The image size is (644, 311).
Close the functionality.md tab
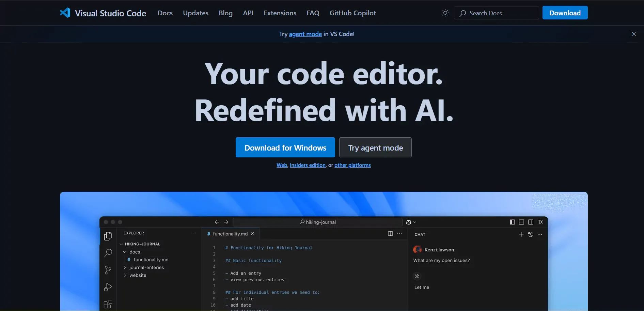252,234
